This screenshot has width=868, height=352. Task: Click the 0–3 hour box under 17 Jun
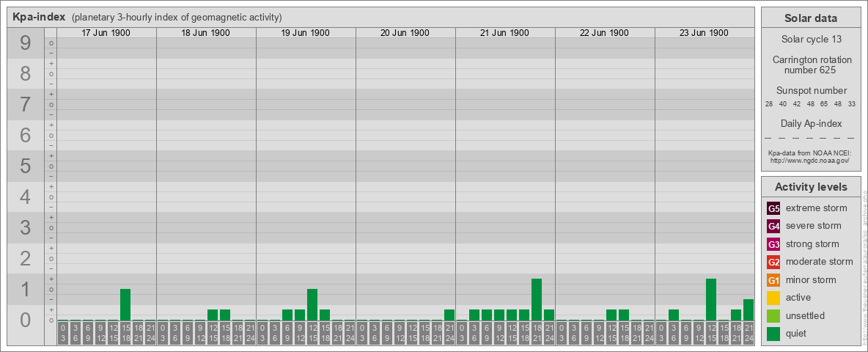(x=63, y=334)
